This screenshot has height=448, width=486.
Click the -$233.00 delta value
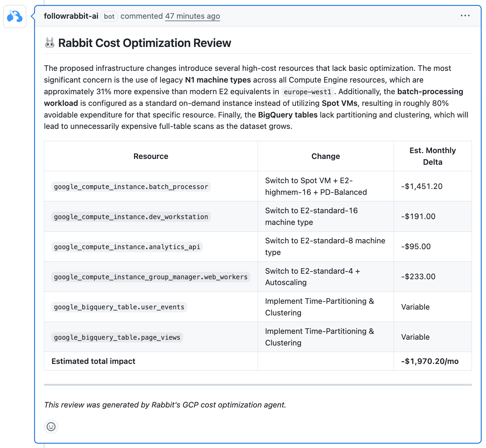click(418, 276)
